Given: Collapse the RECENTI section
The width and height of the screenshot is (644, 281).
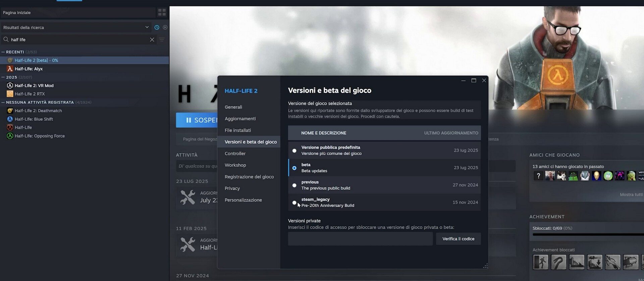Looking at the screenshot, I should [x=3, y=52].
